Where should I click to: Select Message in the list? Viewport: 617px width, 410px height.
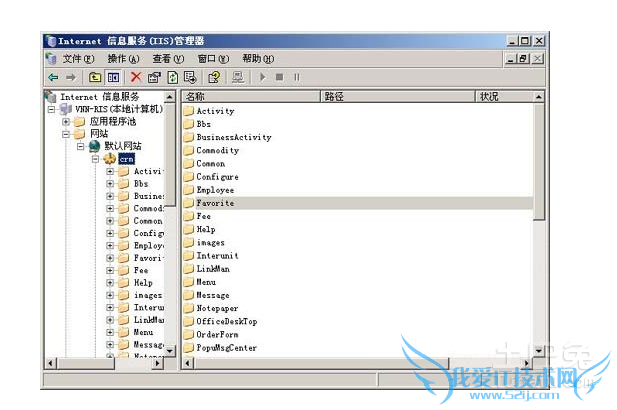[x=213, y=295]
